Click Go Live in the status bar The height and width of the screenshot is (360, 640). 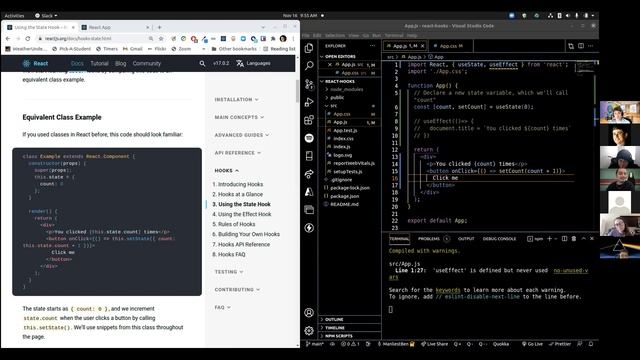click(532, 344)
